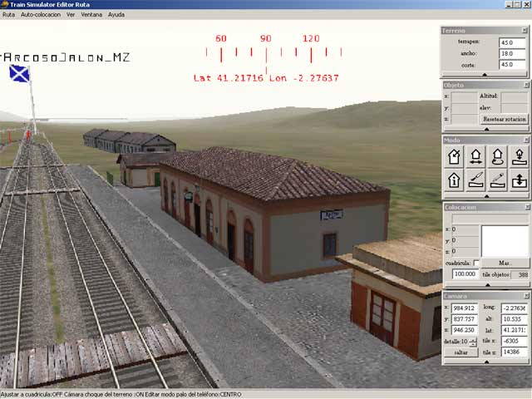
Task: Choose the move object horizontally icon
Action: click(476, 156)
